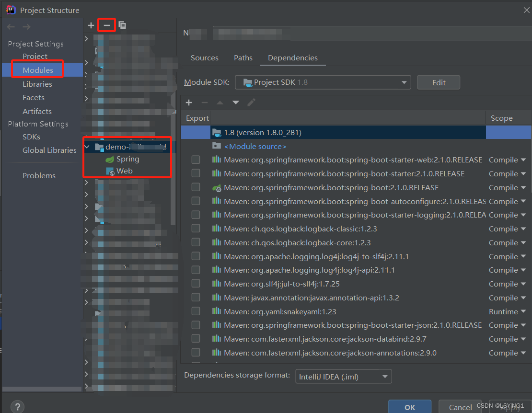Viewport: 532px width, 413px height.
Task: Check export for log4j-to-slf4j:2.11.1
Action: pos(196,256)
